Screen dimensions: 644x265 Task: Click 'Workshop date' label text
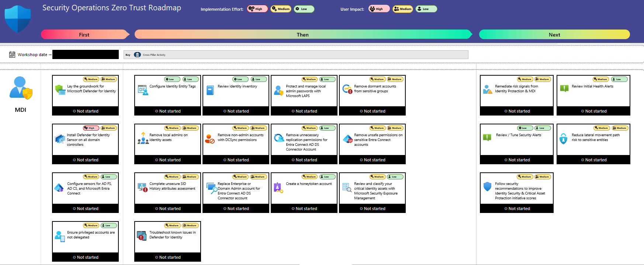coord(32,55)
